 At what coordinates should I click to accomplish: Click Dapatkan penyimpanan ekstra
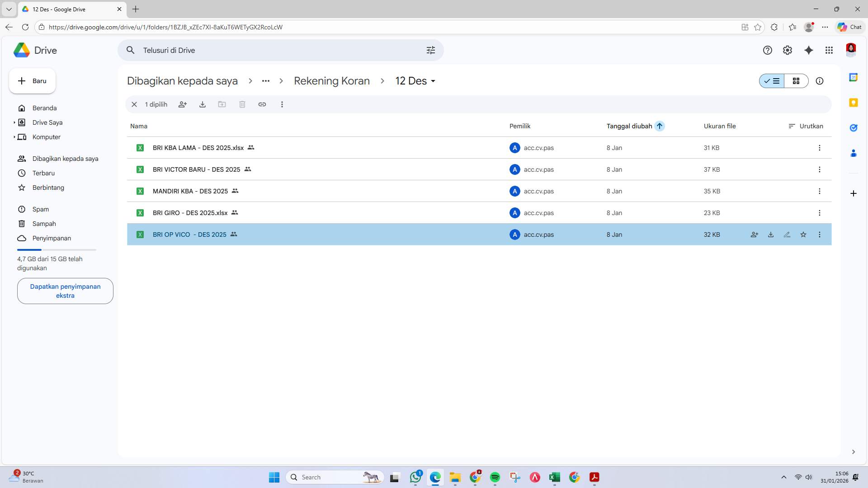pos(65,291)
